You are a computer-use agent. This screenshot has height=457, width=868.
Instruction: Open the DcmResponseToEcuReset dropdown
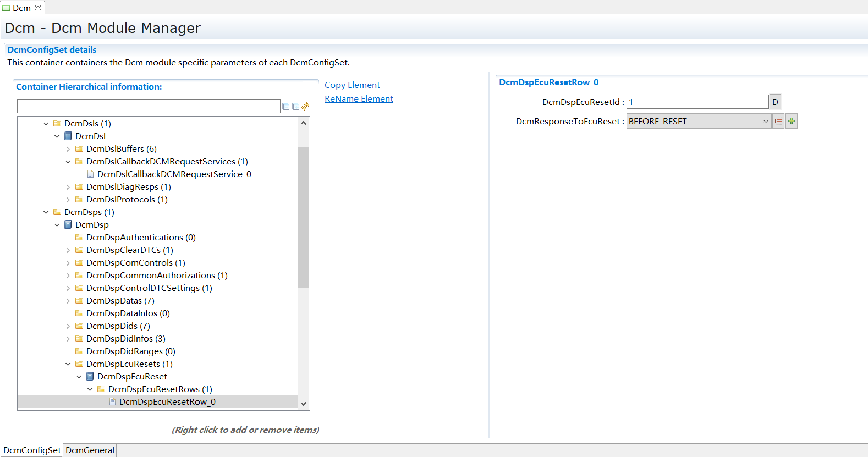pyautogui.click(x=765, y=122)
